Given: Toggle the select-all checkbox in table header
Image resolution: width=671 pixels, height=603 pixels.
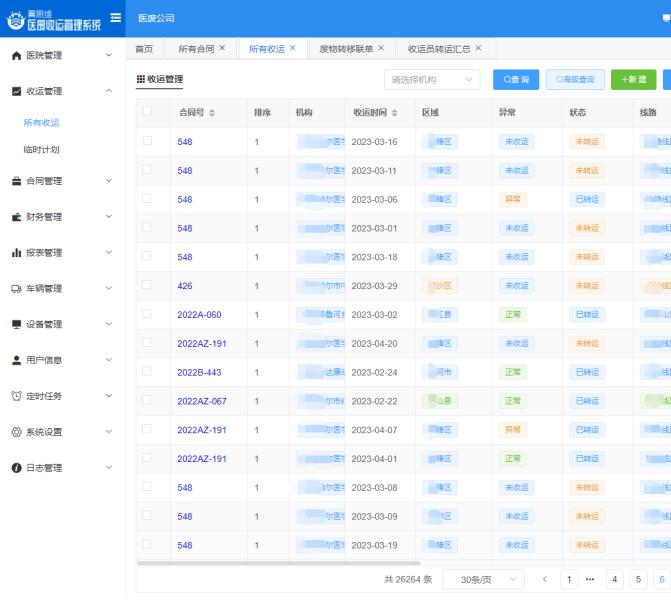Looking at the screenshot, I should pyautogui.click(x=147, y=112).
